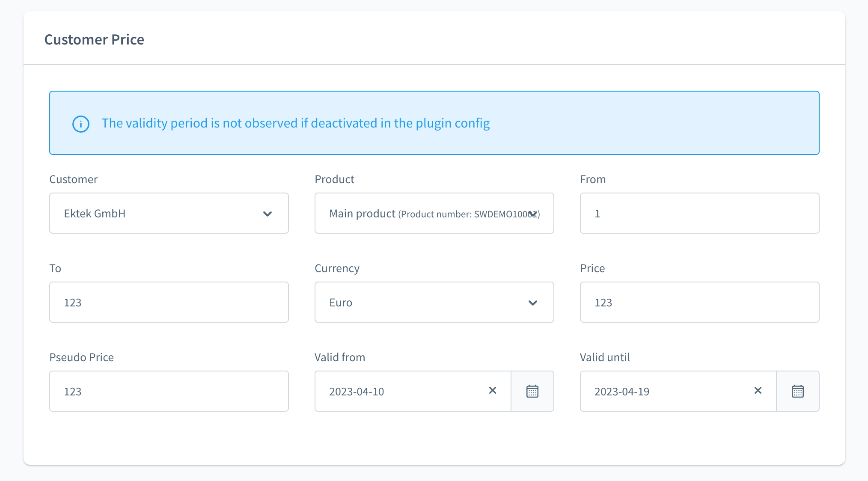The width and height of the screenshot is (868, 481).
Task: Click the Valid until date text field
Action: click(x=668, y=392)
